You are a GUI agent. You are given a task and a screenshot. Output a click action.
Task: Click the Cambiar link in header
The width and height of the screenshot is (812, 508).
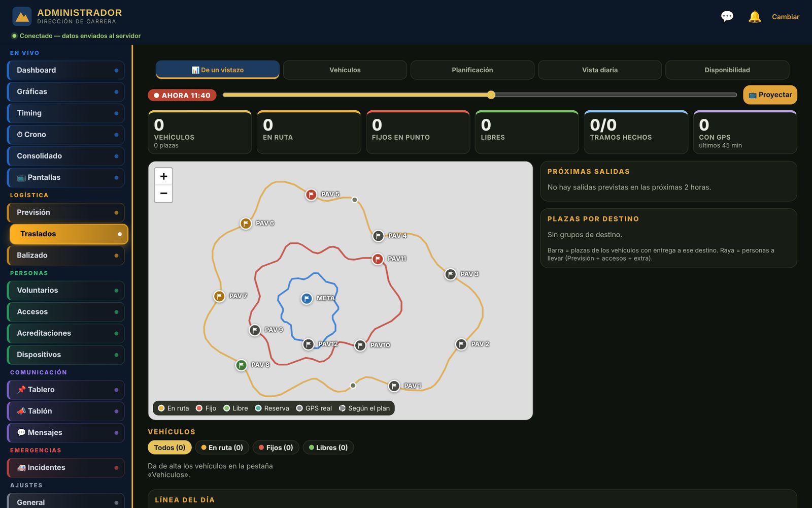[786, 17]
